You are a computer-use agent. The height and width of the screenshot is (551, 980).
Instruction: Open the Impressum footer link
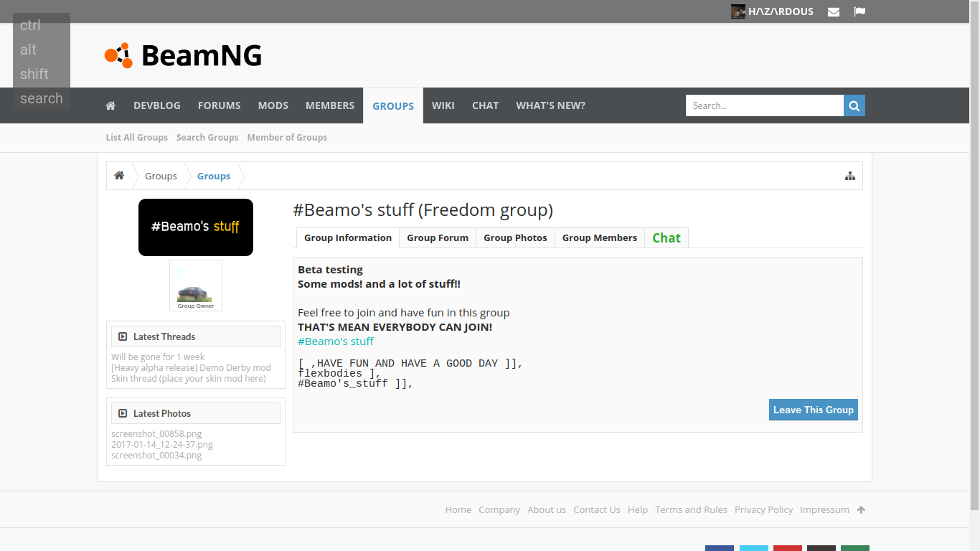(x=824, y=509)
